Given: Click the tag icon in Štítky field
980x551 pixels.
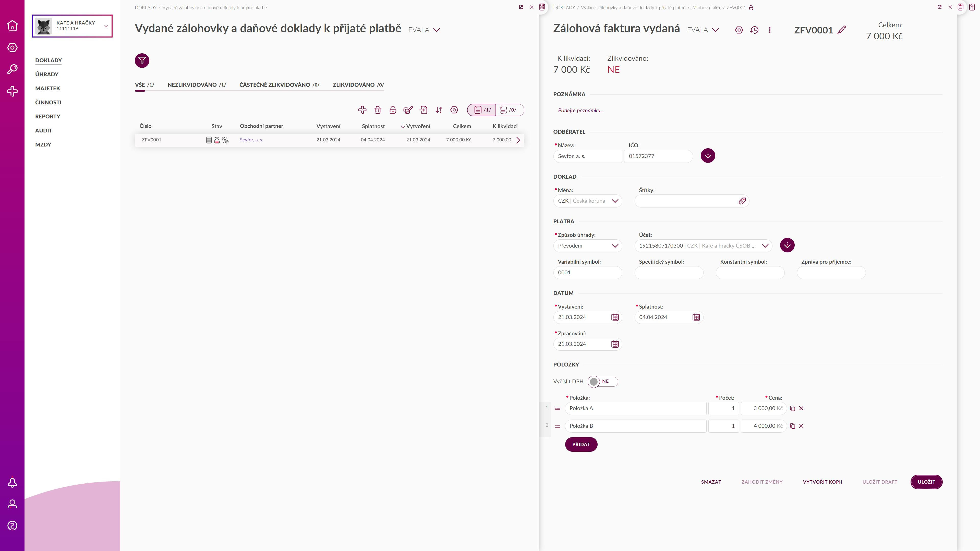Looking at the screenshot, I should (x=742, y=201).
